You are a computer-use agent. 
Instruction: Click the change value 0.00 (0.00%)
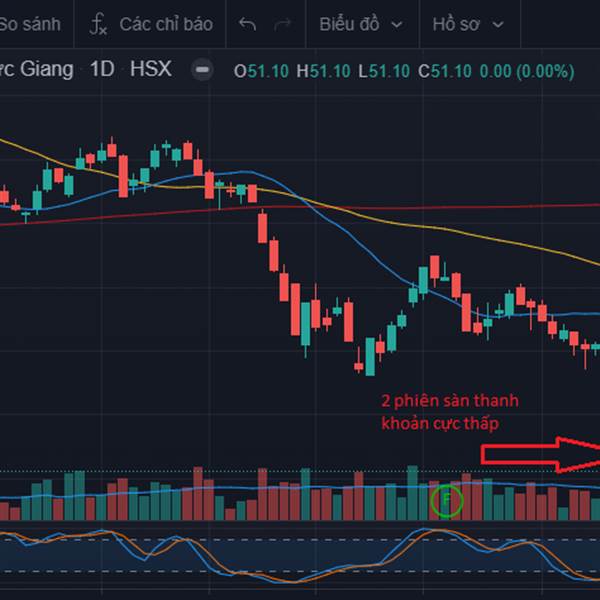pos(527,71)
